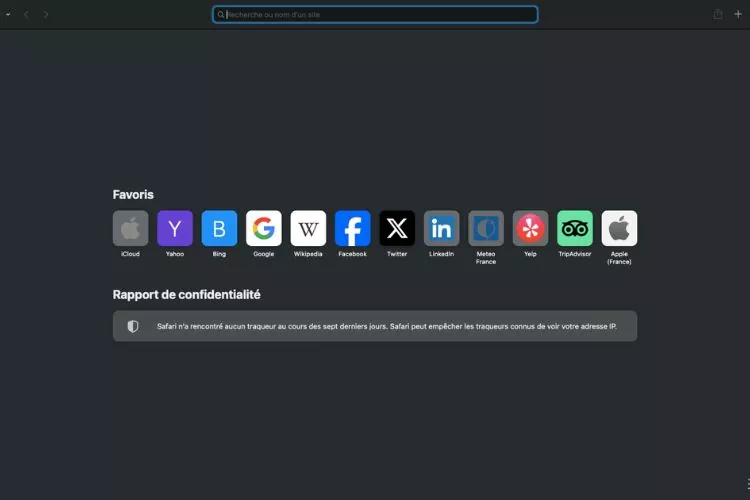This screenshot has width=750, height=500.
Task: Open the LinkedIn favorite
Action: [441, 228]
